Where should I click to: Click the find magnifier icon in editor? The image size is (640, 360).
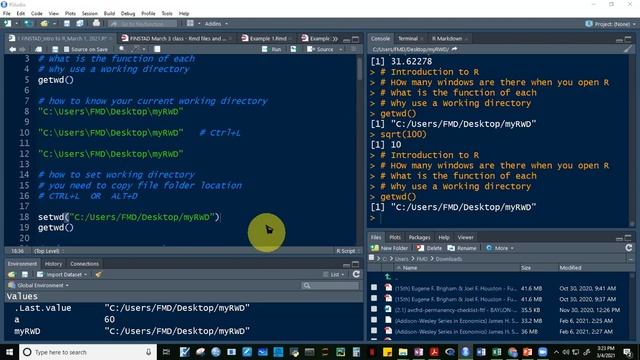click(x=122, y=49)
